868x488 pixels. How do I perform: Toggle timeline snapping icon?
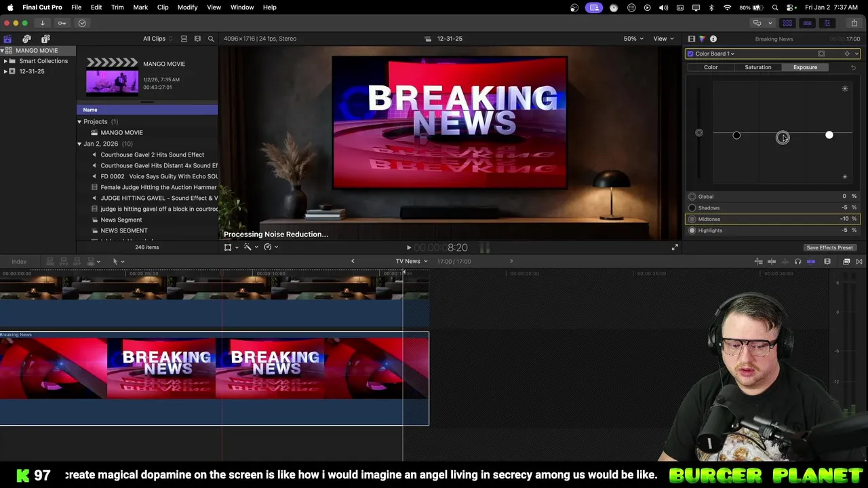(811, 262)
